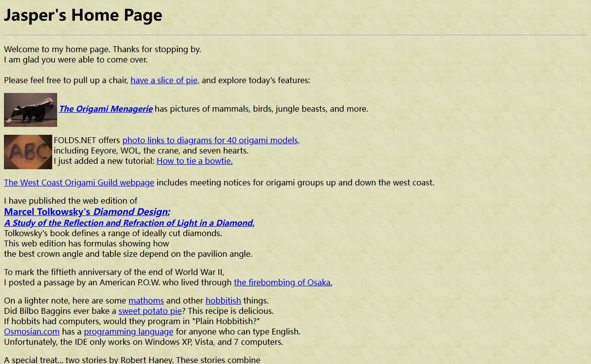
Task: Visit Osmosian.com link
Action: point(32,332)
